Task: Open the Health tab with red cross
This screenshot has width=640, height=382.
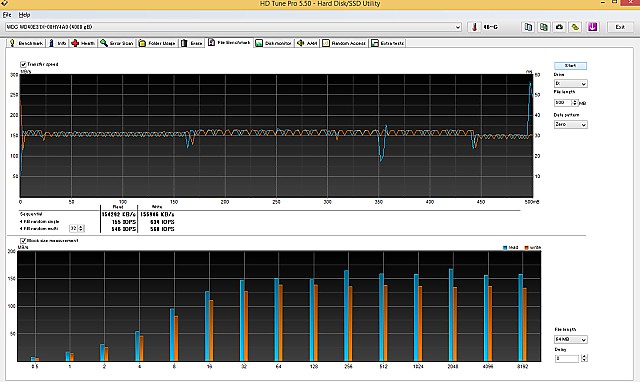Action: tap(83, 43)
